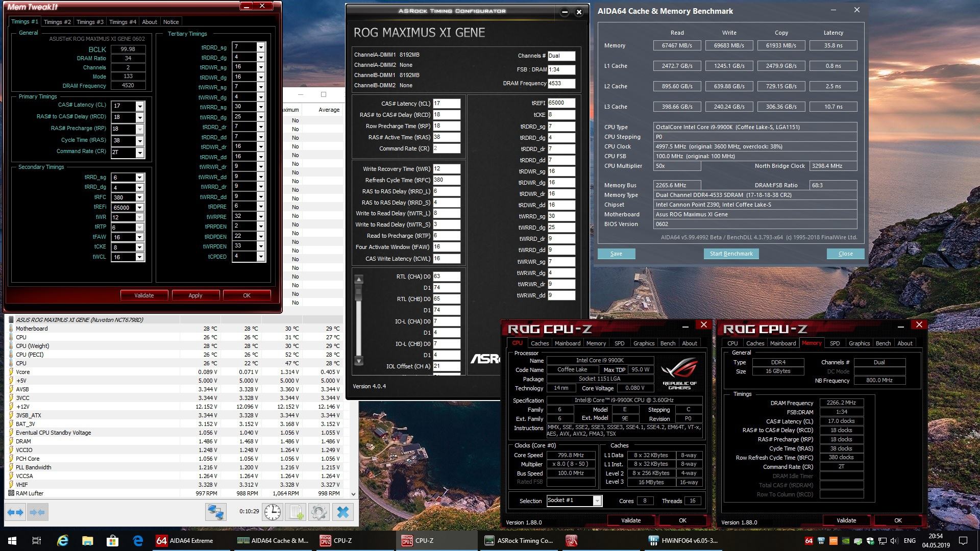The width and height of the screenshot is (980, 551).
Task: Click HWiNFO sensor list scroll down arrow
Action: pos(353,494)
